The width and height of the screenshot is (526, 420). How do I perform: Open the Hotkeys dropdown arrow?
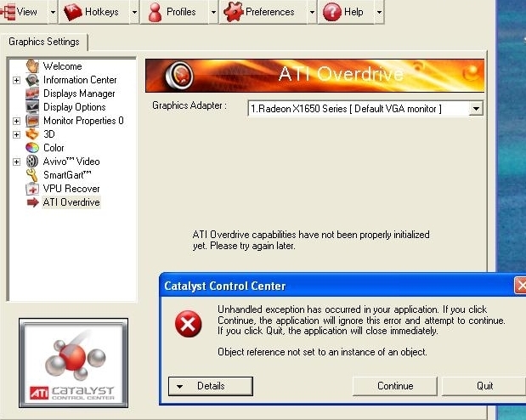click(x=134, y=12)
